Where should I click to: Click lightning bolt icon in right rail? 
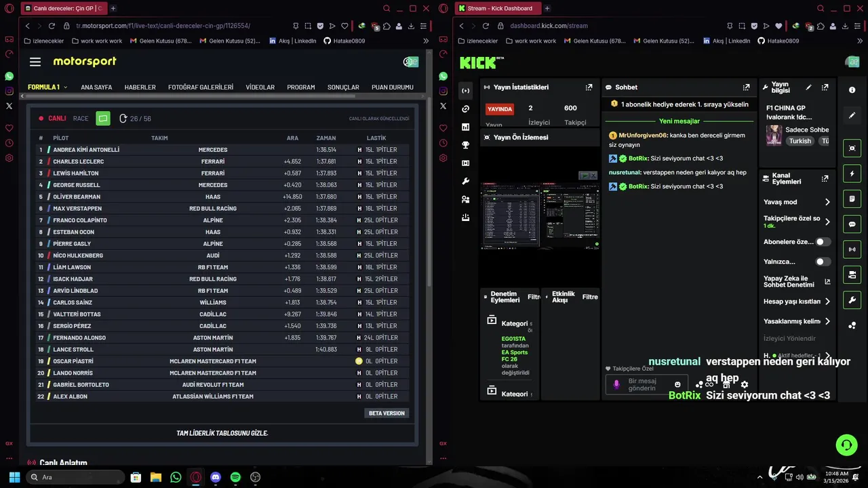click(x=852, y=174)
